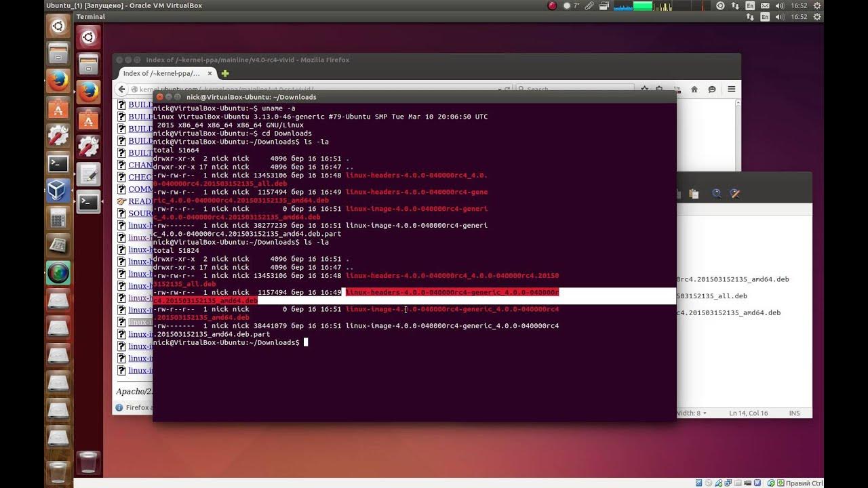This screenshot has height=488, width=868.
Task: Select the VirtualBox icon in host launcher
Action: tap(58, 190)
